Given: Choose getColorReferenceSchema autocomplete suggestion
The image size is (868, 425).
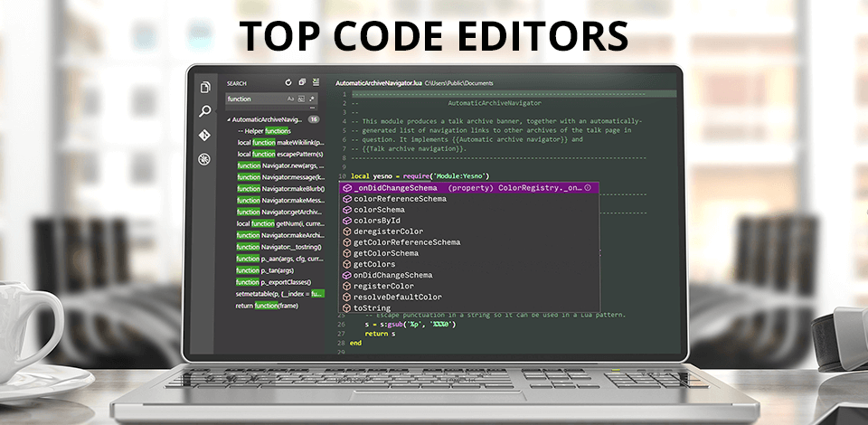Looking at the screenshot, I should (469, 242).
